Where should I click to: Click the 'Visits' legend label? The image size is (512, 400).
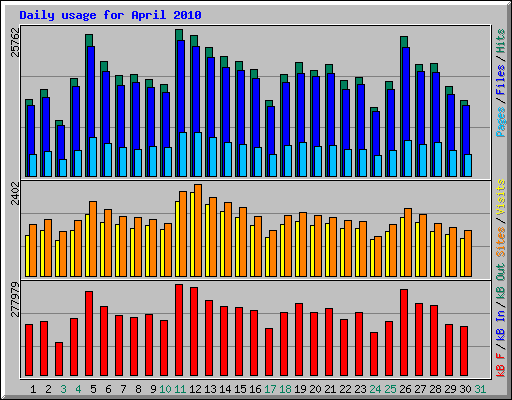coord(501,198)
